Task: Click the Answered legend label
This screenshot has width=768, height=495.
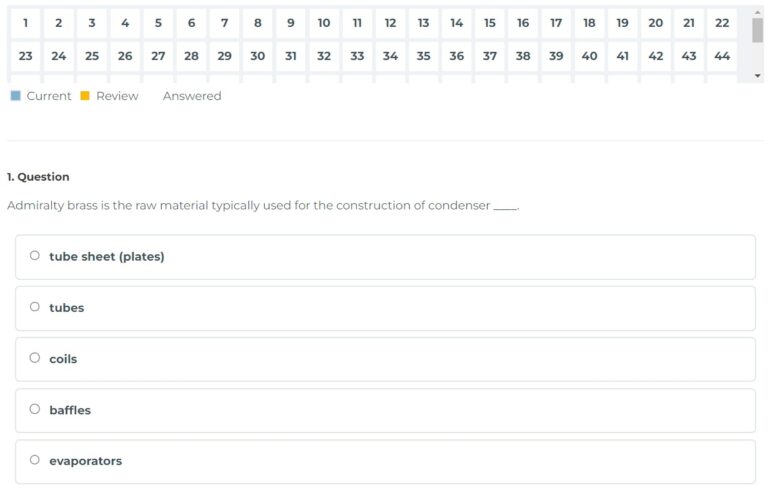Action: click(191, 96)
